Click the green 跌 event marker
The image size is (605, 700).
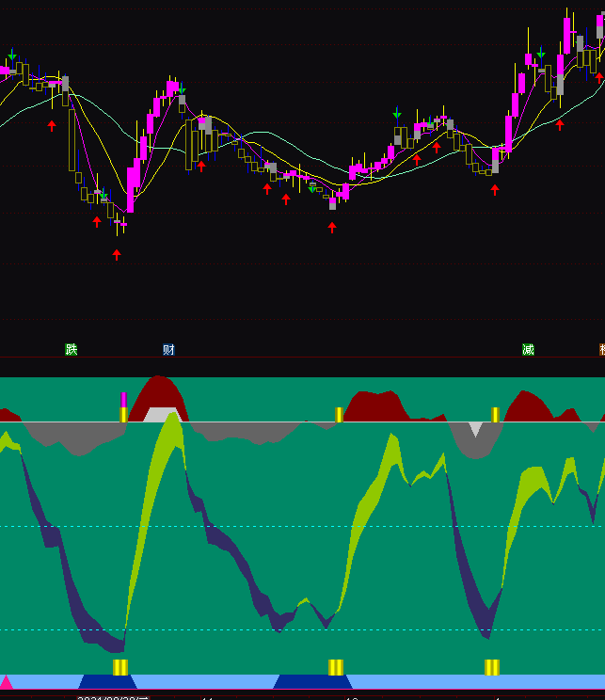[x=72, y=349]
